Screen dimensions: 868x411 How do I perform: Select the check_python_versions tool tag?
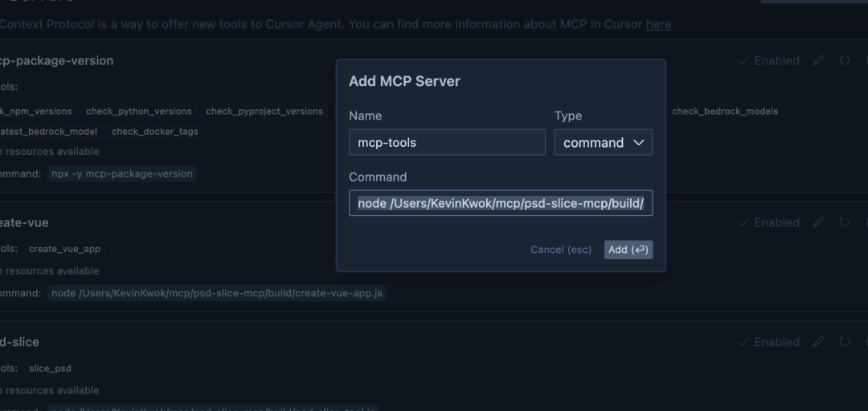(139, 112)
